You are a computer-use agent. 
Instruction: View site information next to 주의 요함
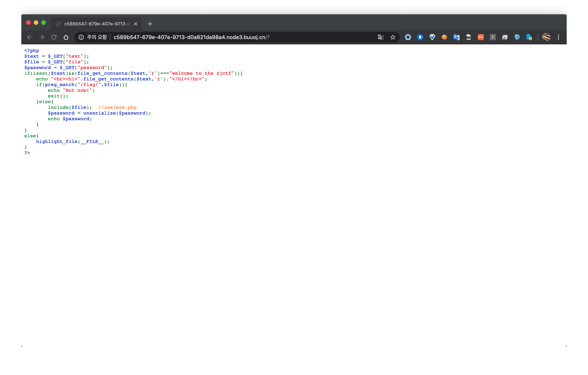click(81, 37)
